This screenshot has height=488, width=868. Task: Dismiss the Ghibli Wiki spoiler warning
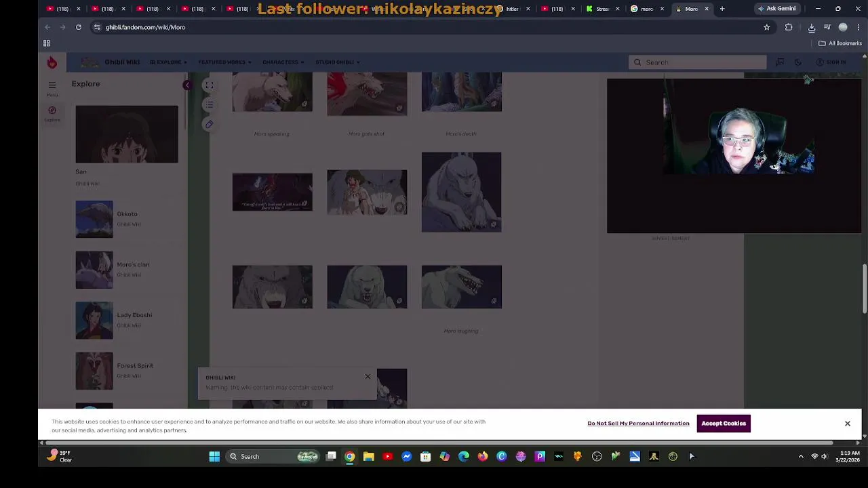pos(368,377)
